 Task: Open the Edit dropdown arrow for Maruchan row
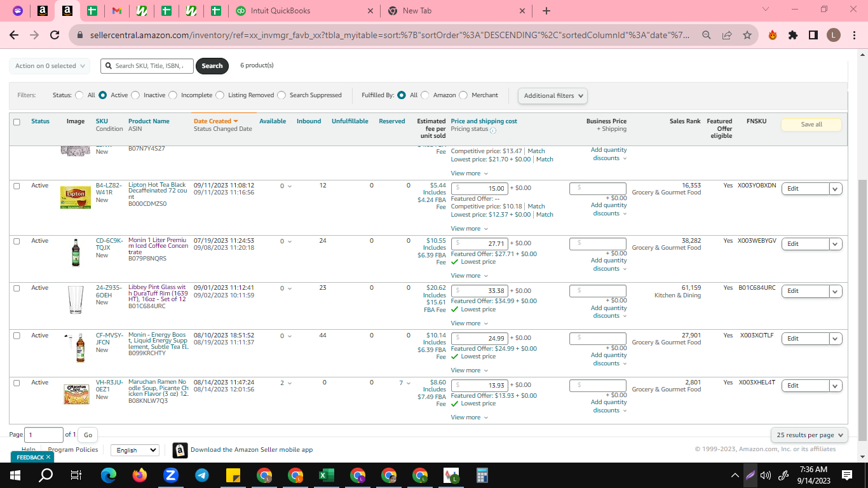tap(836, 386)
